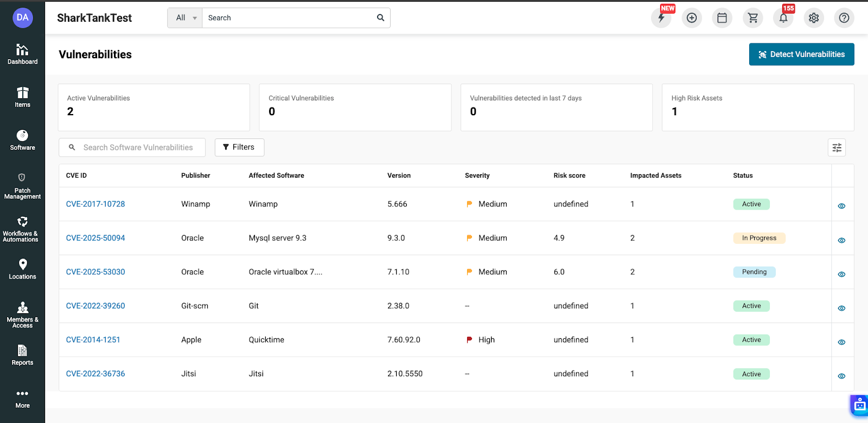View details eye icon for CVE-2022-36736
Viewport: 868px width, 423px height.
pos(841,376)
